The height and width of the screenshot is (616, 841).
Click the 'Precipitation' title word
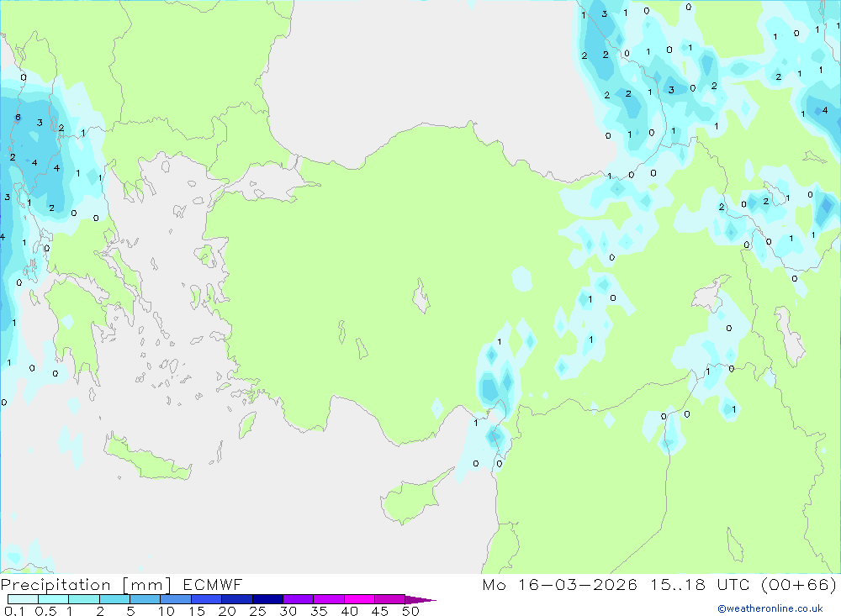pos(56,585)
